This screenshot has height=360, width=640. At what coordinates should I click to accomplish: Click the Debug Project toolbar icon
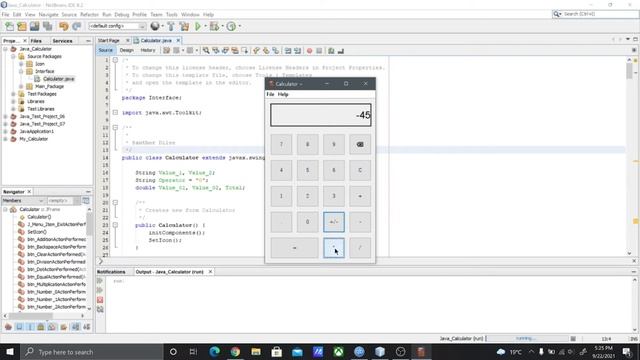tap(214, 27)
